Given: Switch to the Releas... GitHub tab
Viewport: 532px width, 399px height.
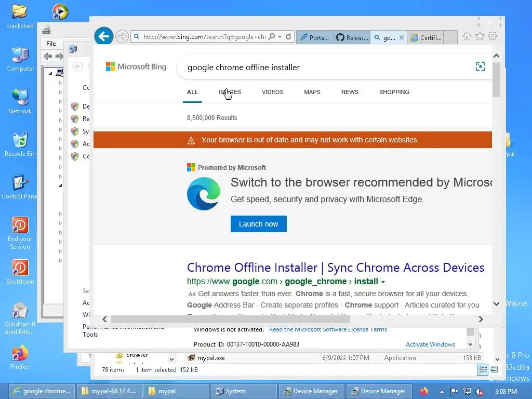Looking at the screenshot, I should tap(352, 37).
